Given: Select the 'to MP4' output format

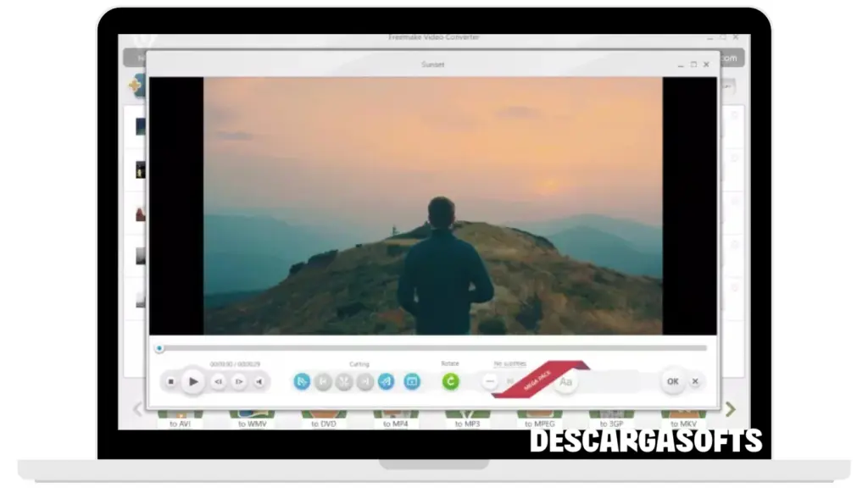Looking at the screenshot, I should (394, 422).
